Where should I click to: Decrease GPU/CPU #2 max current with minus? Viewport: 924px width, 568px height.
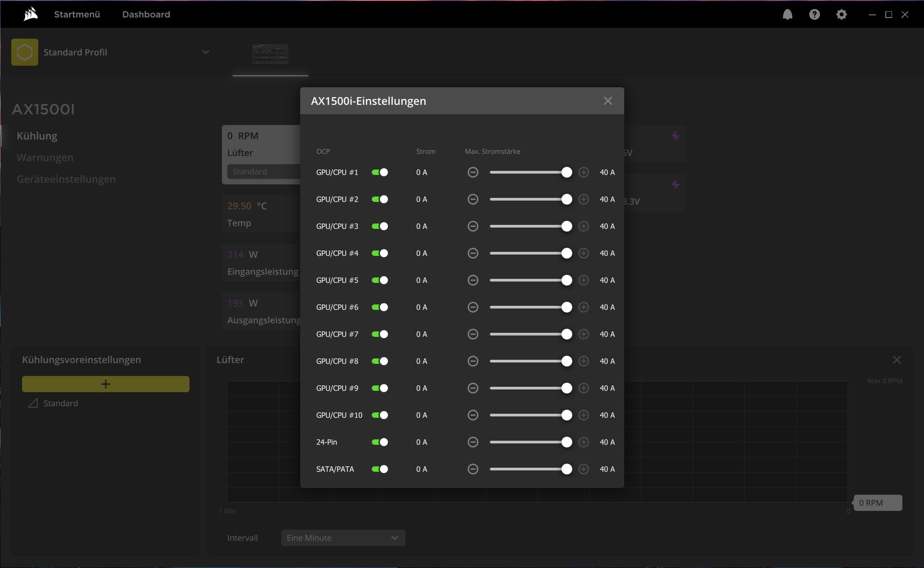pyautogui.click(x=473, y=199)
